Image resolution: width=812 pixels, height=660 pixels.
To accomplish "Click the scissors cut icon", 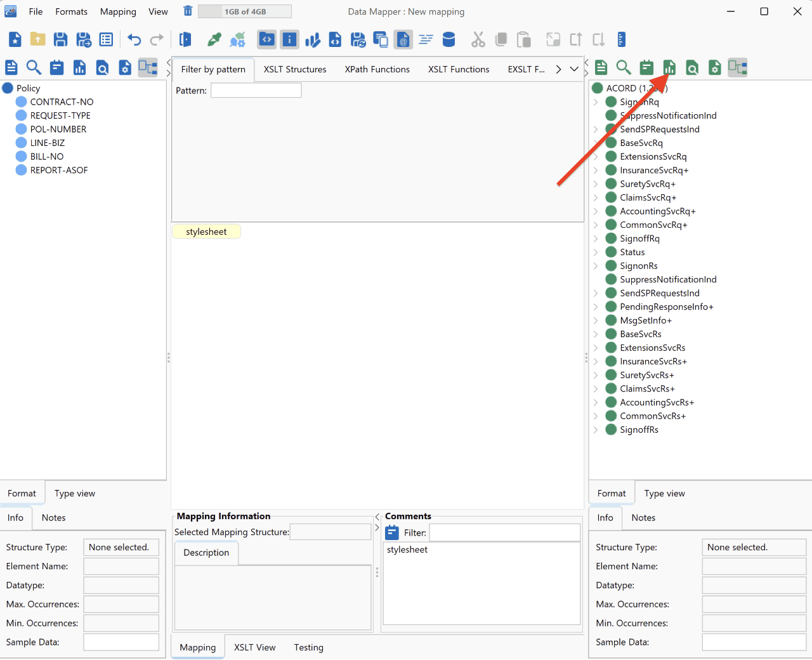I will click(x=478, y=39).
